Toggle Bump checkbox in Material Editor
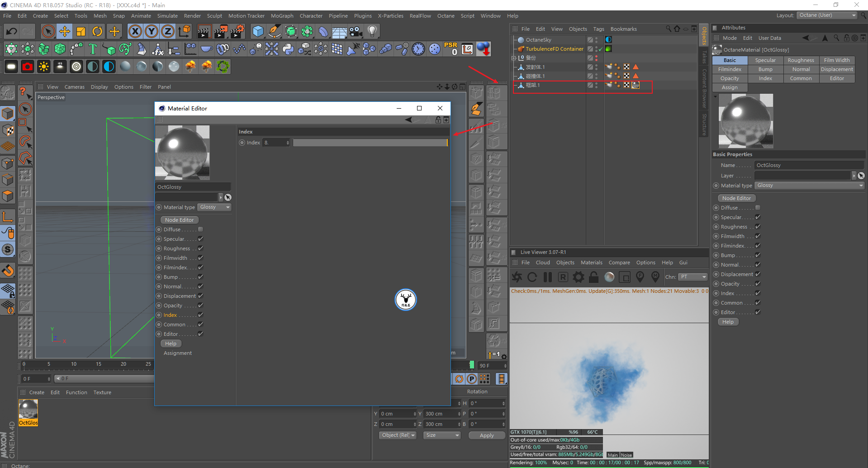 (200, 277)
